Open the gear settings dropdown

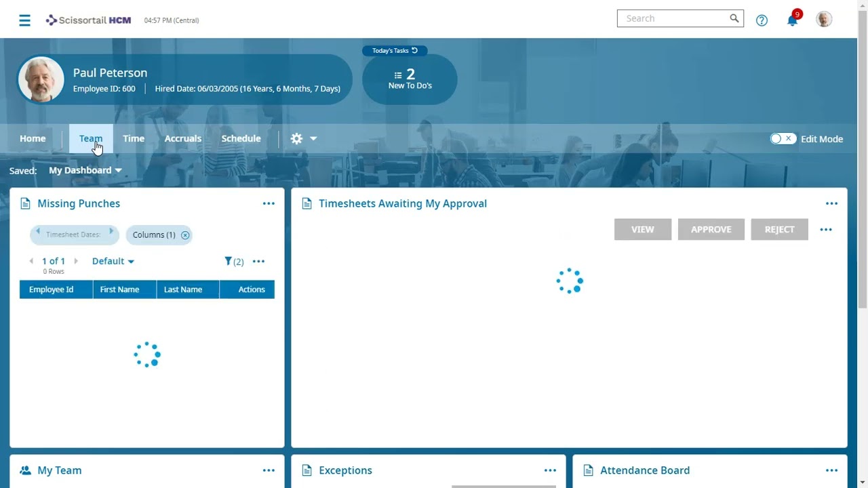pyautogui.click(x=304, y=138)
